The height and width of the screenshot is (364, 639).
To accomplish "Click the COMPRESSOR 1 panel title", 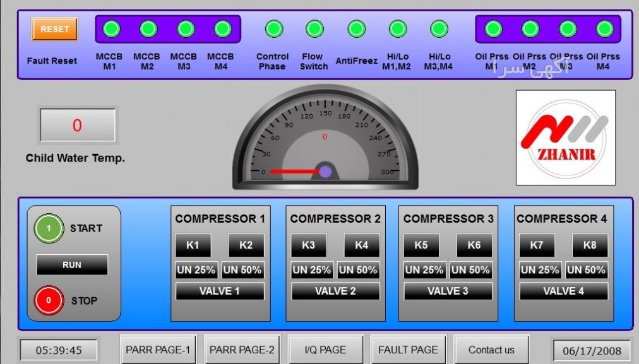I will point(220,219).
